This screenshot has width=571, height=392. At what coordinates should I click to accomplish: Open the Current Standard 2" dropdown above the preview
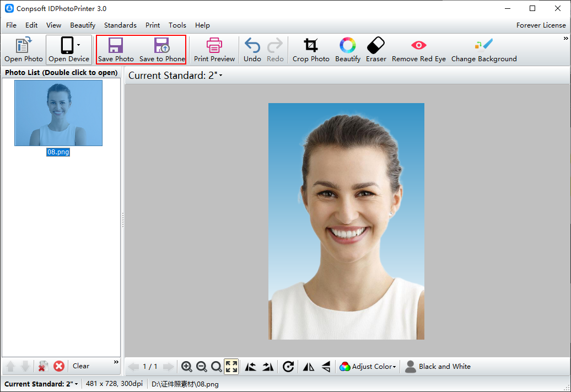(175, 76)
